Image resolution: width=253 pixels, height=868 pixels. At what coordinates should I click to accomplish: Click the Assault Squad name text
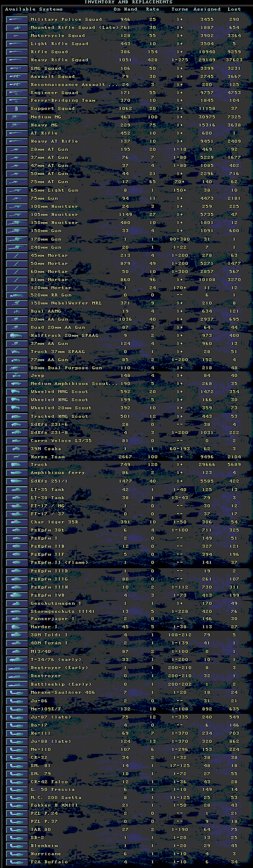tap(53, 77)
